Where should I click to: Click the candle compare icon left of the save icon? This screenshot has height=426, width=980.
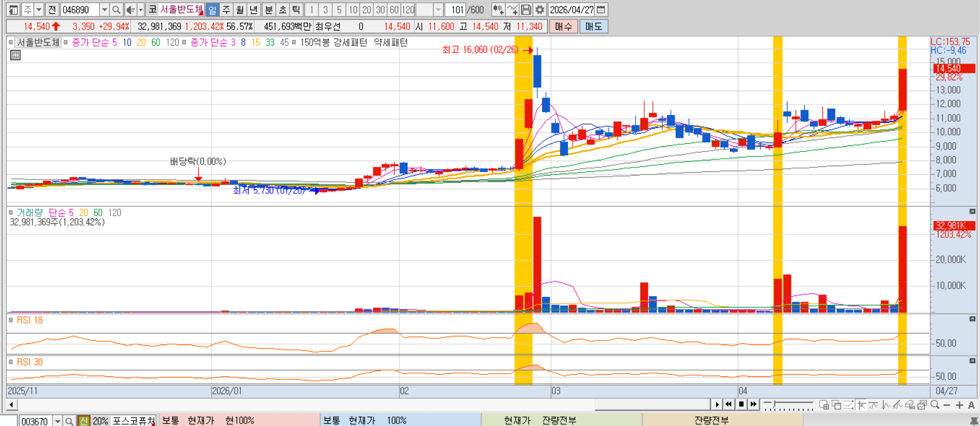coord(498,10)
